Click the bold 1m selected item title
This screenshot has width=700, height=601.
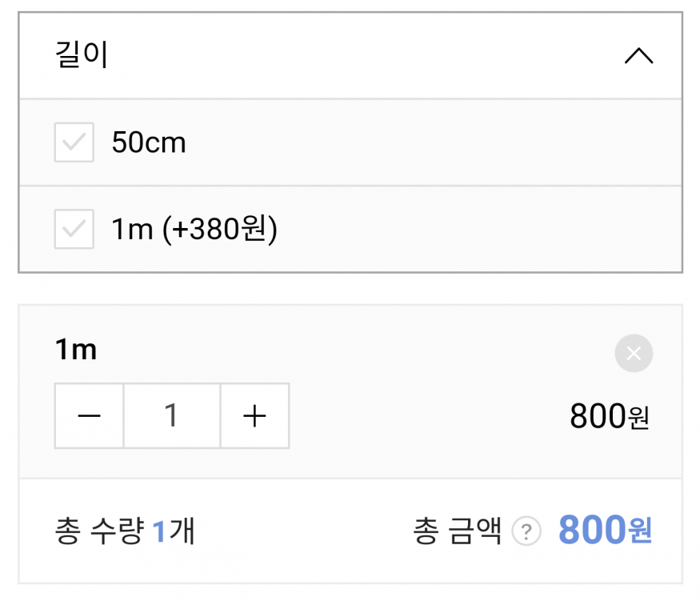pos(76,349)
